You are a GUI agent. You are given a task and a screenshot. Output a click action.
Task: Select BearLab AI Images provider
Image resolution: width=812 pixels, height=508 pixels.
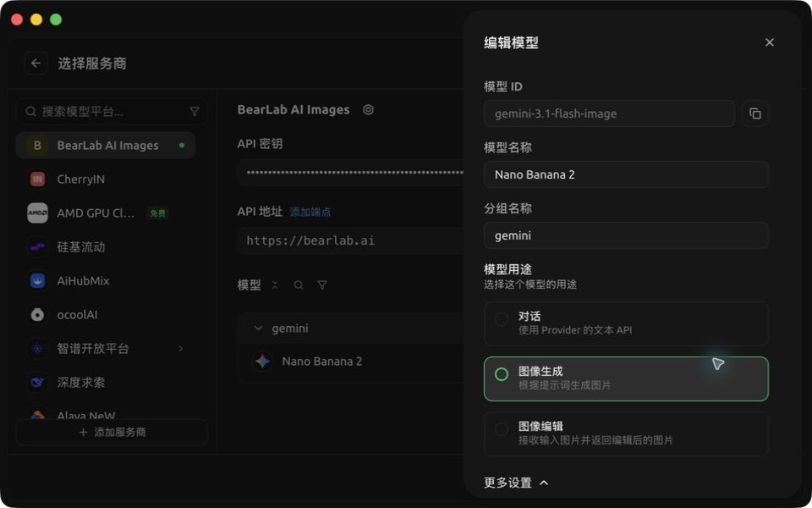coord(106,146)
